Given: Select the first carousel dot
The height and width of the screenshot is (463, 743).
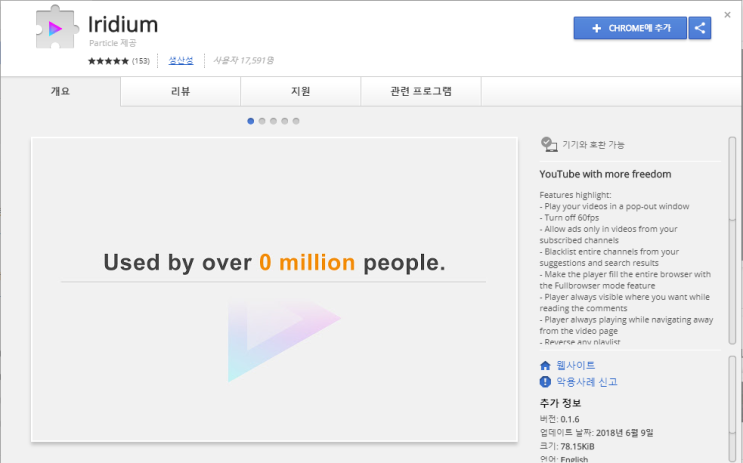Looking at the screenshot, I should pyautogui.click(x=251, y=121).
